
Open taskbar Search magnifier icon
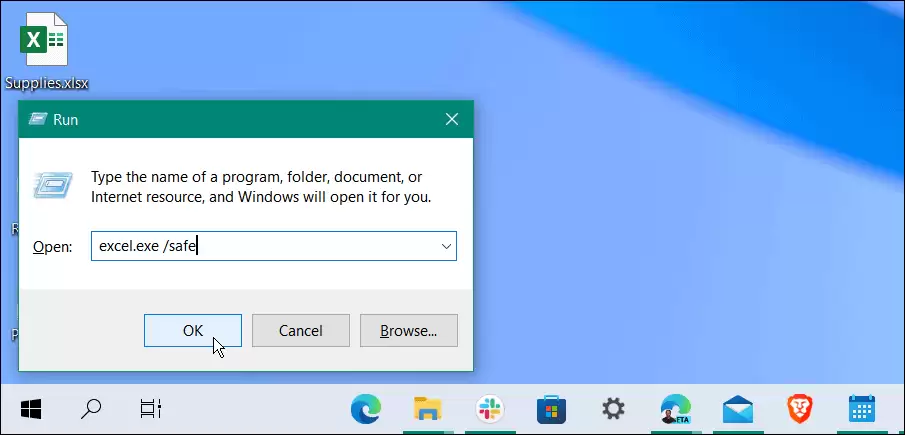(90, 409)
